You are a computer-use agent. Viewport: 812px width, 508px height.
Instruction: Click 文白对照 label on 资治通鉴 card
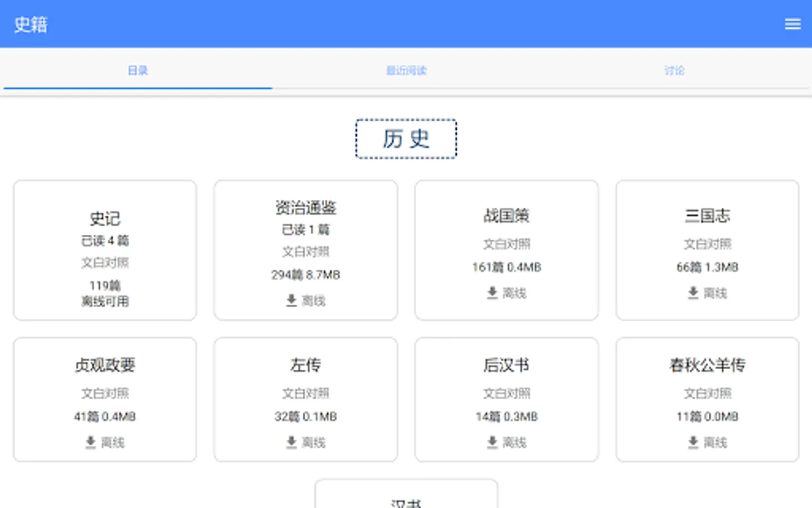tap(306, 252)
